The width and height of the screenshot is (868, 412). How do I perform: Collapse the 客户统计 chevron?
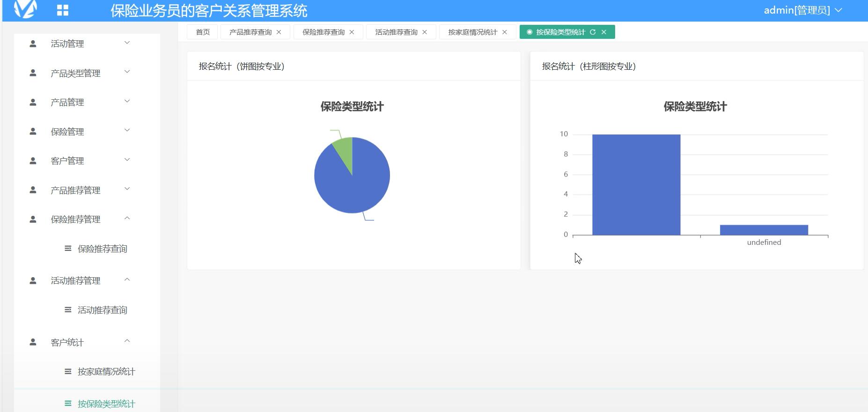point(127,341)
